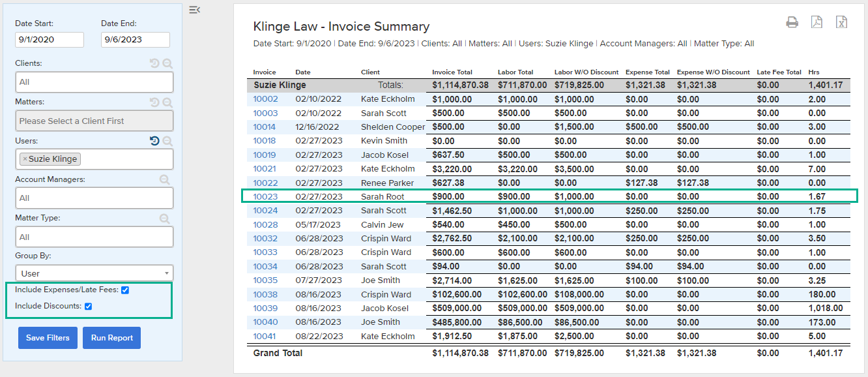Print the invoice summary report
The height and width of the screenshot is (377, 868).
point(792,23)
